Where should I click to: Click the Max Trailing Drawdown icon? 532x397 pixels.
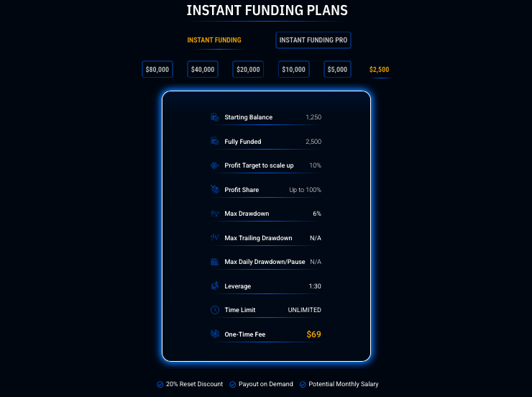[x=215, y=237]
